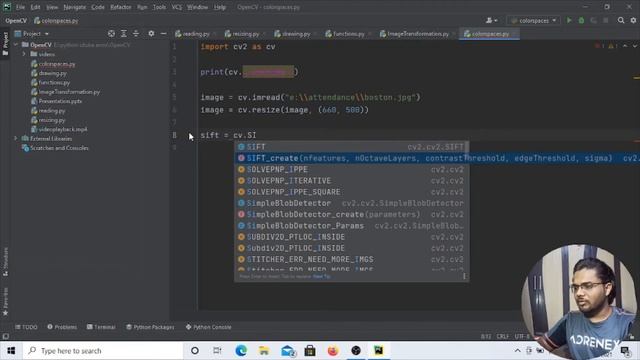This screenshot has width=640, height=360.
Task: Open Microsoft Store from taskbar
Action: pyautogui.click(x=310, y=351)
